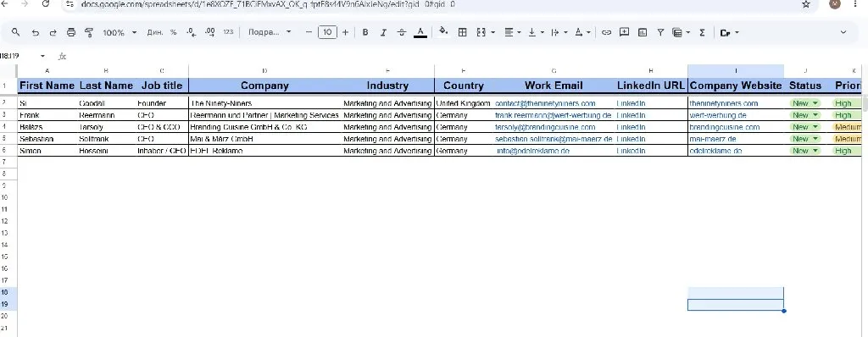Increase font size with plus button
This screenshot has height=337, width=868.
[x=346, y=33]
